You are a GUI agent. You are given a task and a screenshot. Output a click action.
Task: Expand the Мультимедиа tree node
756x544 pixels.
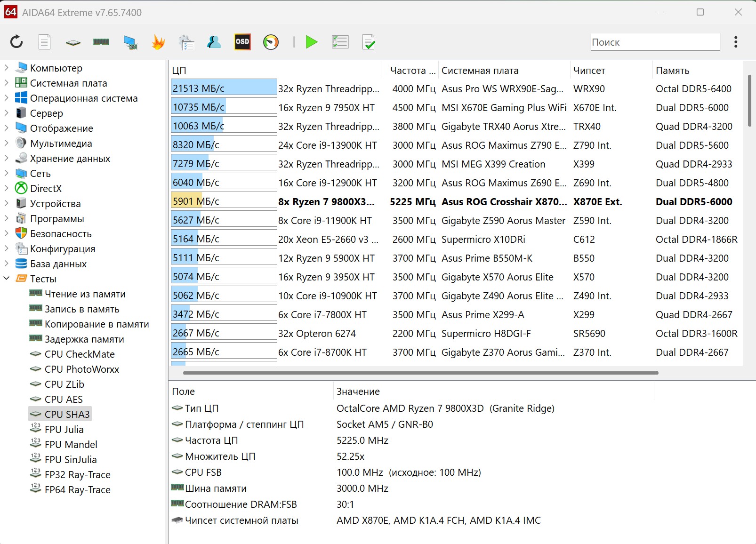click(7, 143)
